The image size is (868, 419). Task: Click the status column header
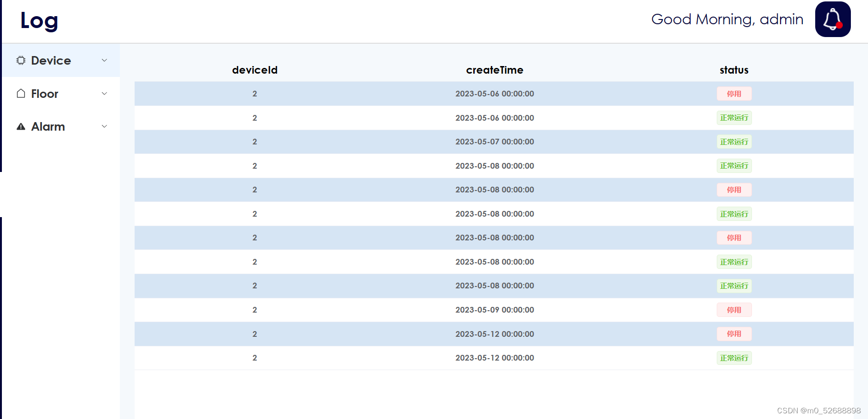[x=734, y=70]
